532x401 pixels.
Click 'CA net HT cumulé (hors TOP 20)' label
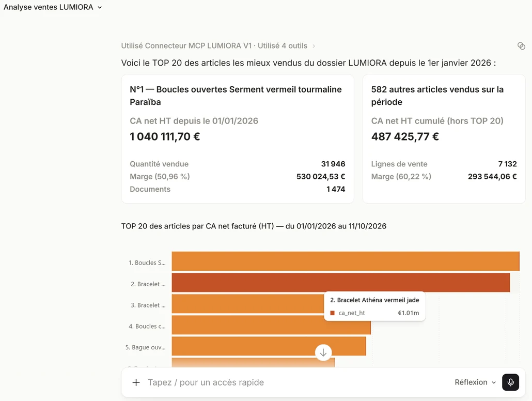click(437, 121)
